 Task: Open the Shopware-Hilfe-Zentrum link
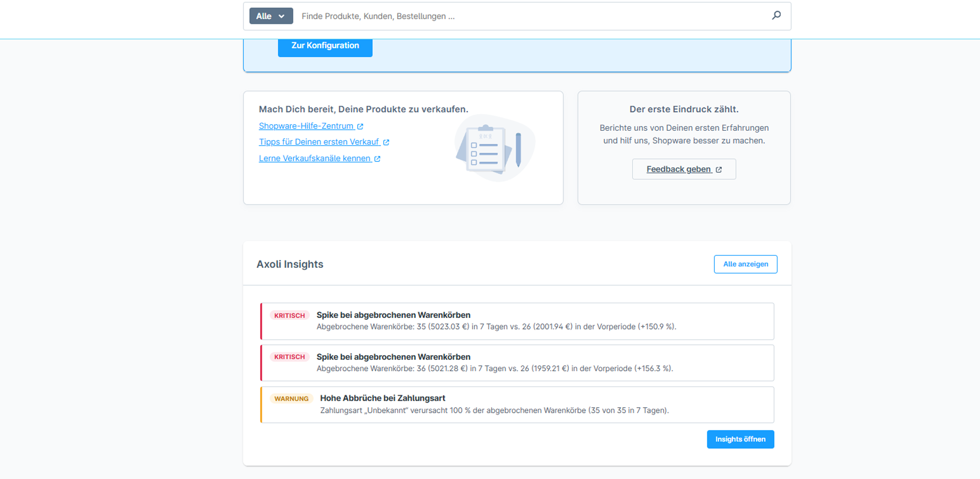coord(306,126)
